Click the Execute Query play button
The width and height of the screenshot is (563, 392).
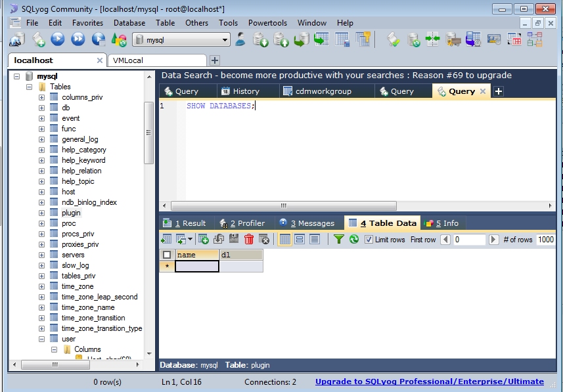[58, 40]
